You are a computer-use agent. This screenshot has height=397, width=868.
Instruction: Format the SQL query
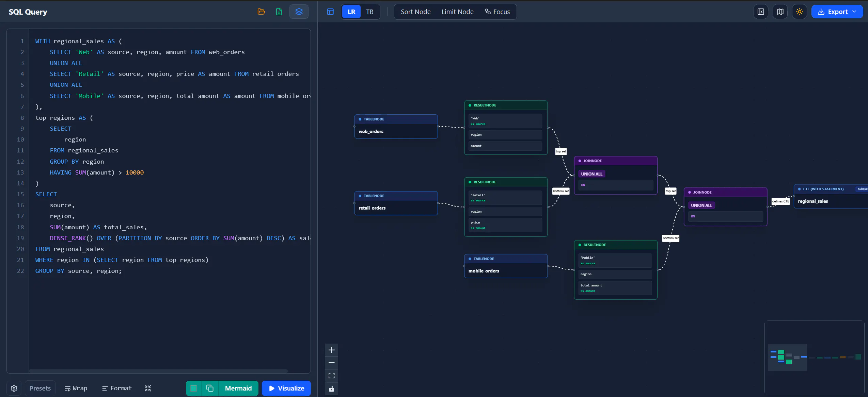tap(117, 388)
